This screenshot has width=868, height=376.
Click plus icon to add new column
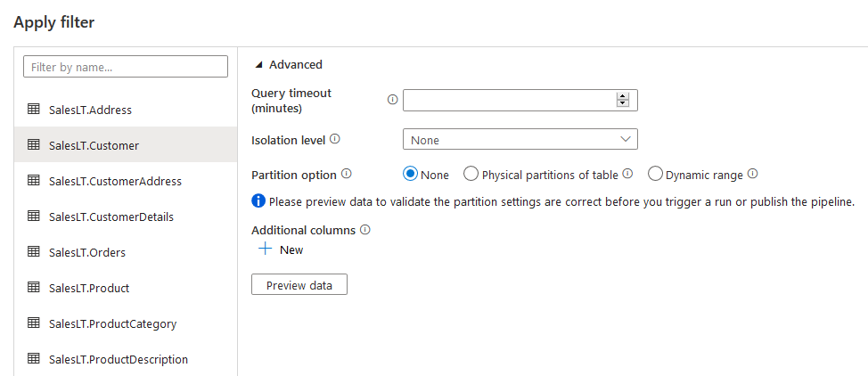(265, 249)
